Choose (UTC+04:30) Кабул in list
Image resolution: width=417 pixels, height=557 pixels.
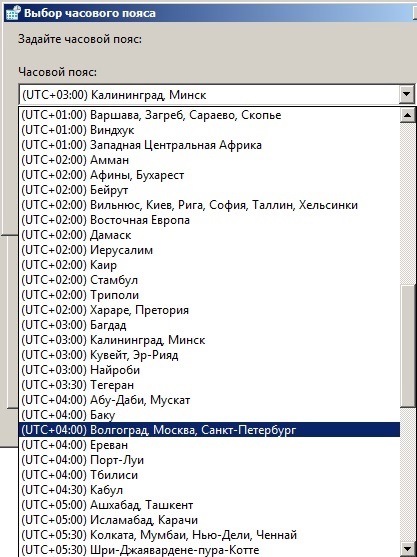(209, 490)
